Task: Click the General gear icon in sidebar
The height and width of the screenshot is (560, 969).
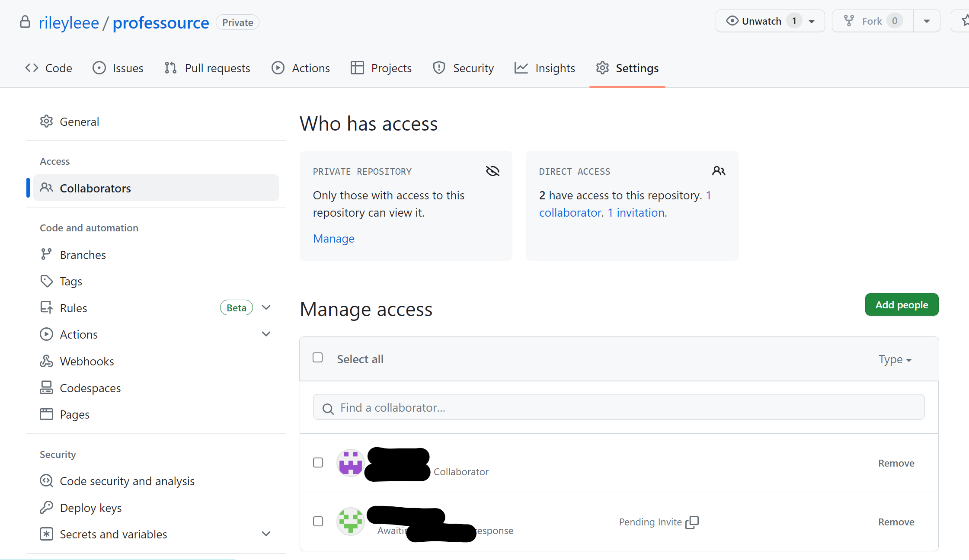Action: [x=46, y=122]
